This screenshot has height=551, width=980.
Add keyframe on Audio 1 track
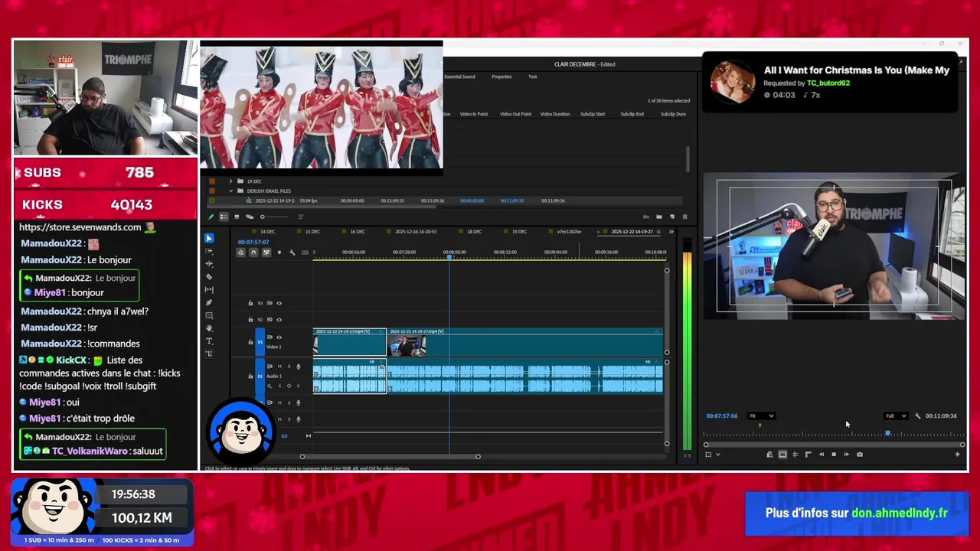click(x=289, y=386)
